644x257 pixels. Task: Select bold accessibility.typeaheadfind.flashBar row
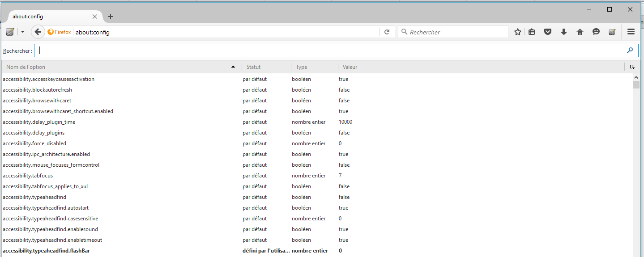[317, 251]
